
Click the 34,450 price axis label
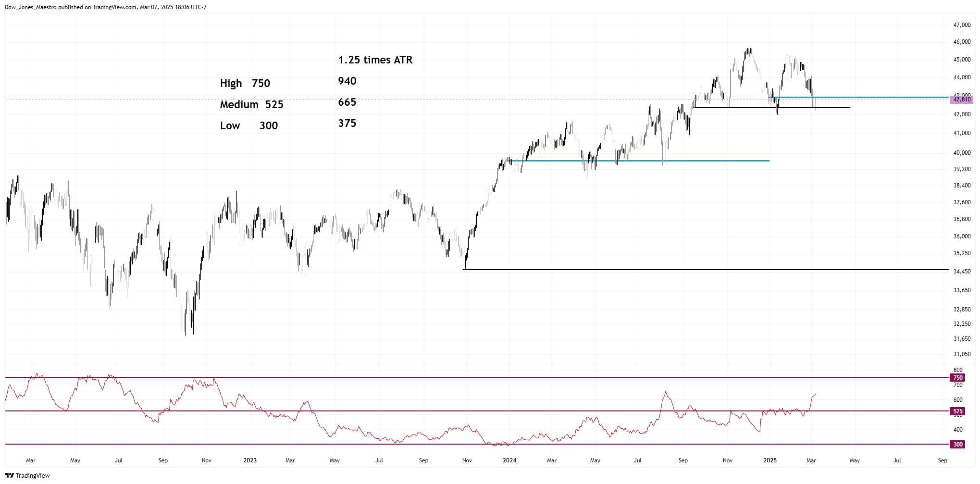(x=962, y=272)
